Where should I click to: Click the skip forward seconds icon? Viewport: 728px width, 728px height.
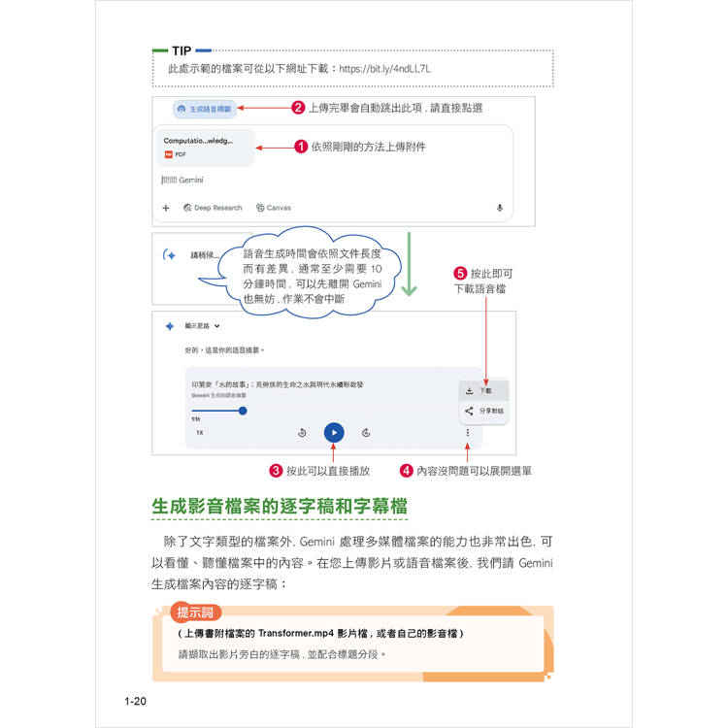coord(366,433)
